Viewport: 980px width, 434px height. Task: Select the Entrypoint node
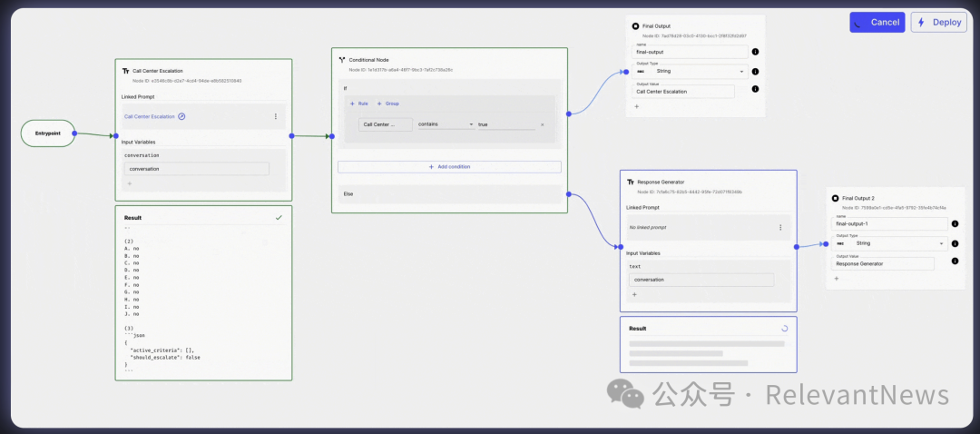pyautogui.click(x=48, y=133)
